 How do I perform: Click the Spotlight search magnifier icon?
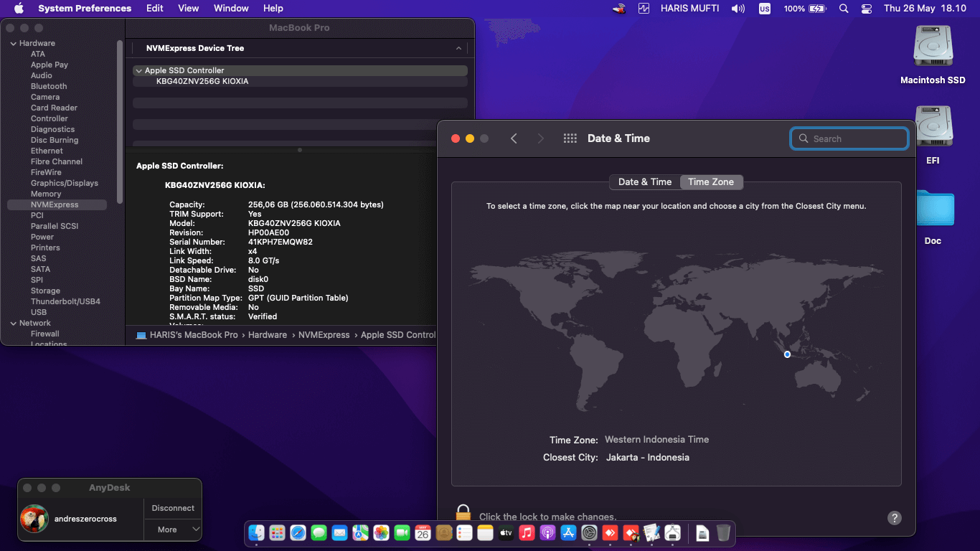pos(844,9)
